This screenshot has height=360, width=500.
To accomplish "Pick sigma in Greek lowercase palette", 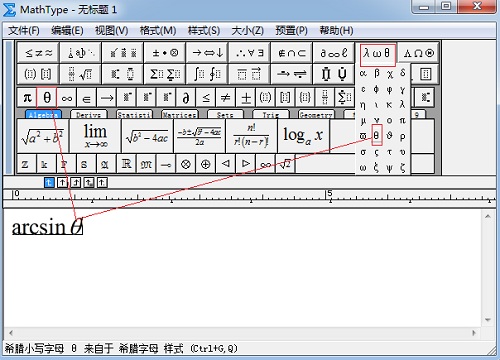I will (363, 152).
